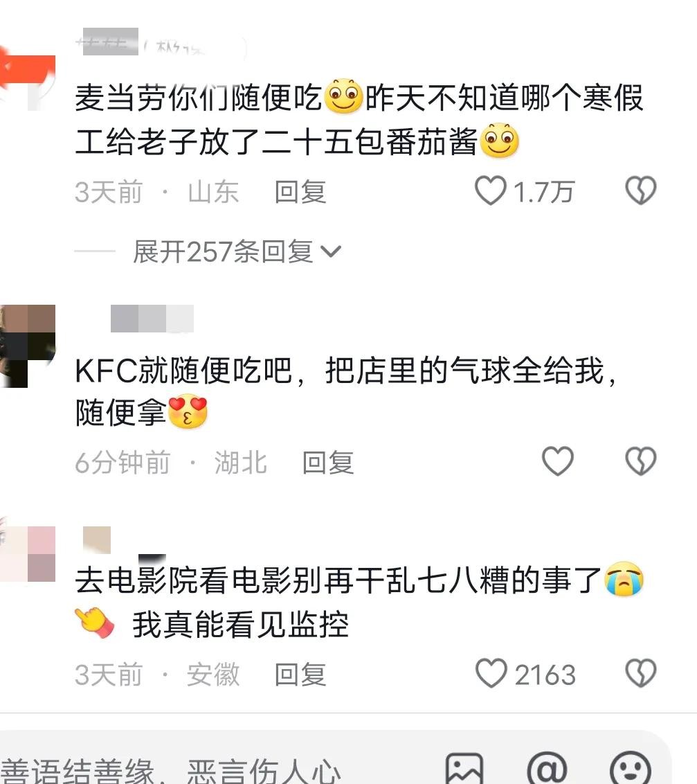Like the McDonald's ketchup comment
Image resolution: width=697 pixels, height=784 pixels.
click(490, 191)
